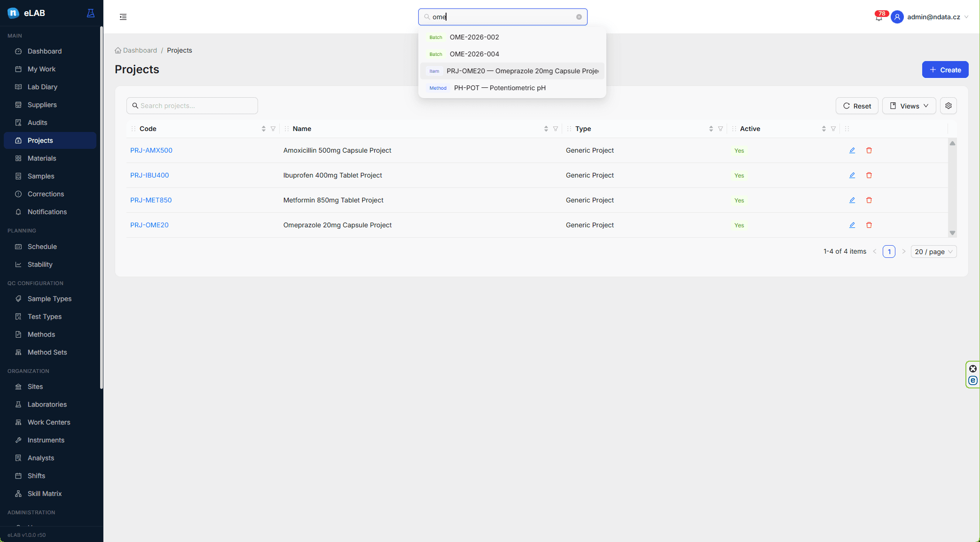Go to Dashboard via breadcrumb
The image size is (980, 542).
point(136,50)
